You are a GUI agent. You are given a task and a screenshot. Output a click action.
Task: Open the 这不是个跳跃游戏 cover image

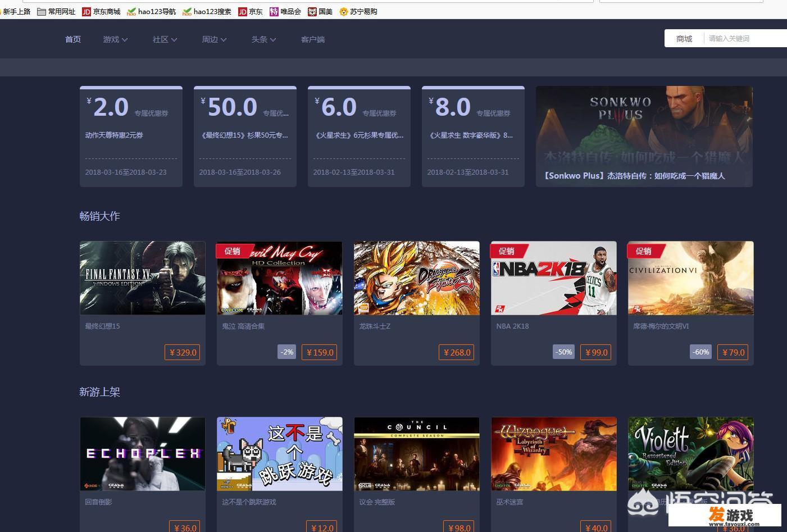tap(280, 454)
